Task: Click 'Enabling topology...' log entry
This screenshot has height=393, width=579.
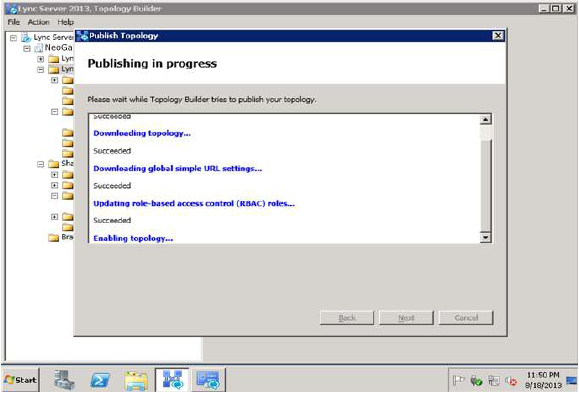Action: click(133, 238)
